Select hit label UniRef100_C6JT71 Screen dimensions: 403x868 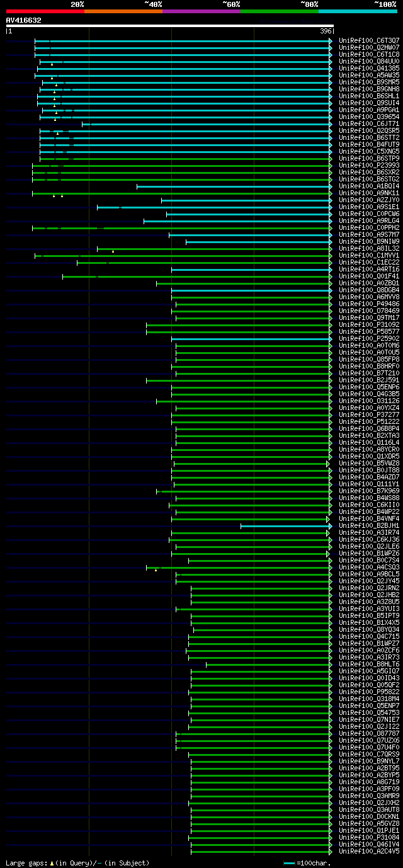(x=369, y=123)
